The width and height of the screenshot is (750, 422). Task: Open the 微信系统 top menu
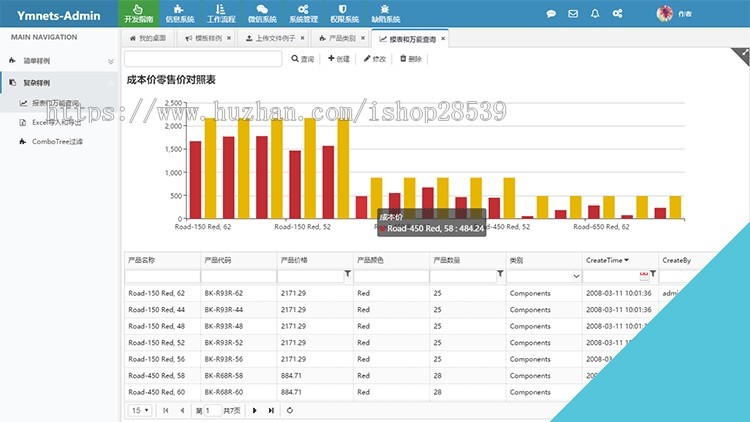pyautogui.click(x=262, y=13)
